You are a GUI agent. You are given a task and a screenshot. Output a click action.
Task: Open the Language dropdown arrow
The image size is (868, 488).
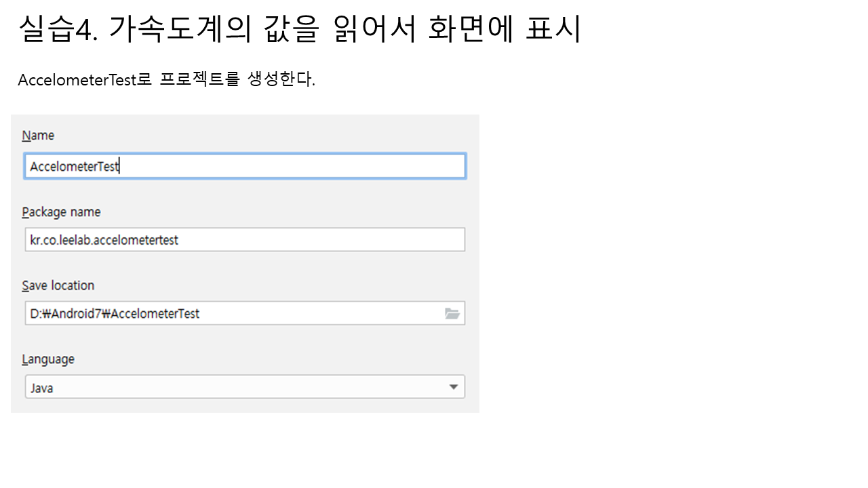coord(454,387)
